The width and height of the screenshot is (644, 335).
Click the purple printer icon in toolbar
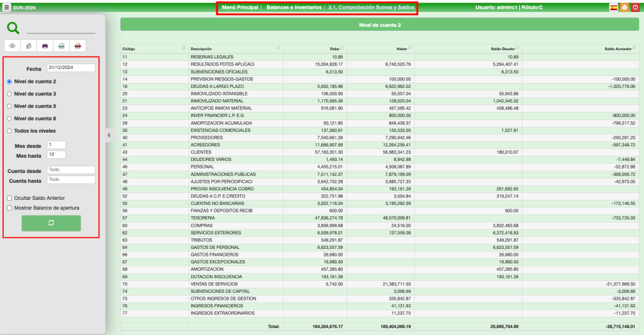click(x=45, y=46)
